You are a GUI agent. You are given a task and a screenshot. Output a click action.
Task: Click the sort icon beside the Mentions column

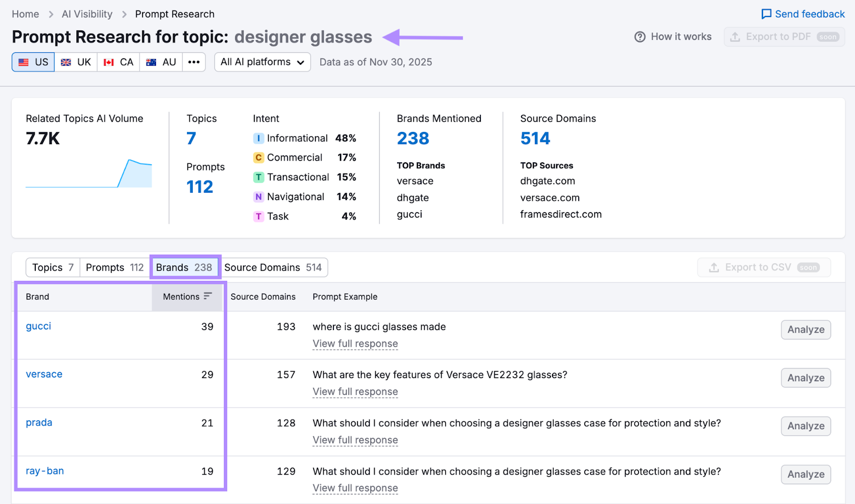[x=208, y=295]
